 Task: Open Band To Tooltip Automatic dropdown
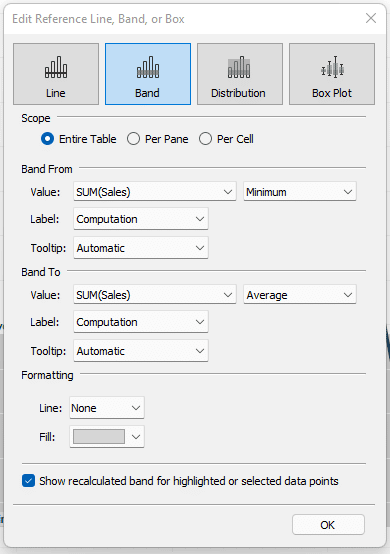pyautogui.click(x=141, y=351)
